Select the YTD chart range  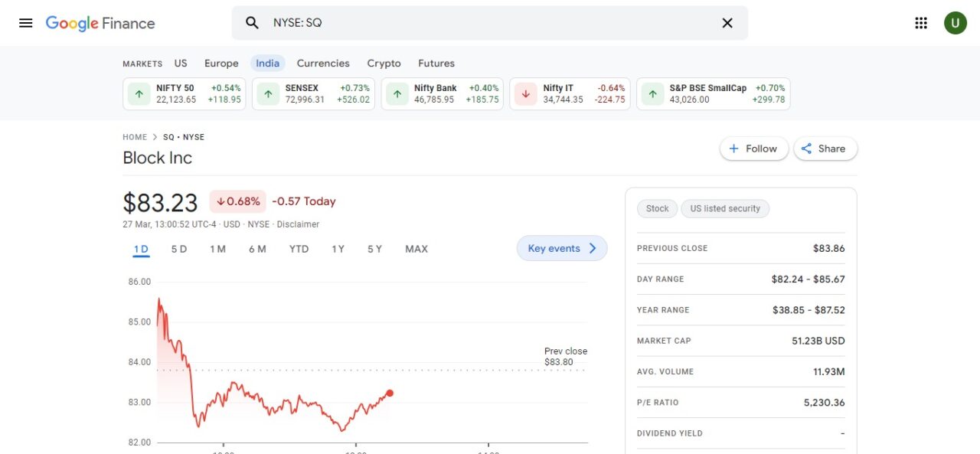(x=299, y=249)
